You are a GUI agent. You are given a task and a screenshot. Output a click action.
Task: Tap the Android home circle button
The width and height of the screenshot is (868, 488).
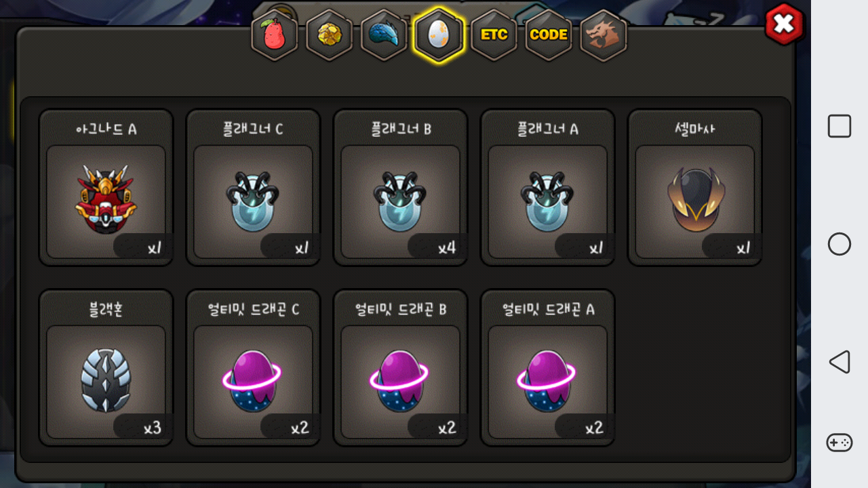point(840,244)
